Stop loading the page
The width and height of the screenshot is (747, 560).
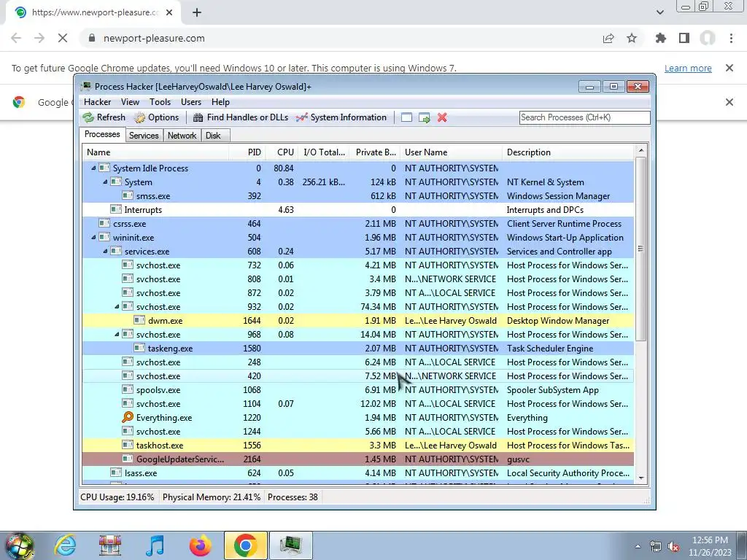tap(63, 38)
